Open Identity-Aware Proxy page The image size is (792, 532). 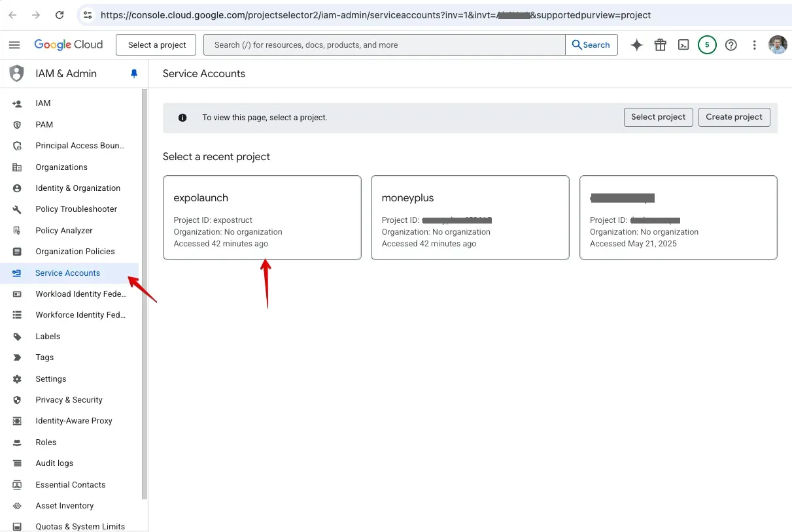pos(69,421)
